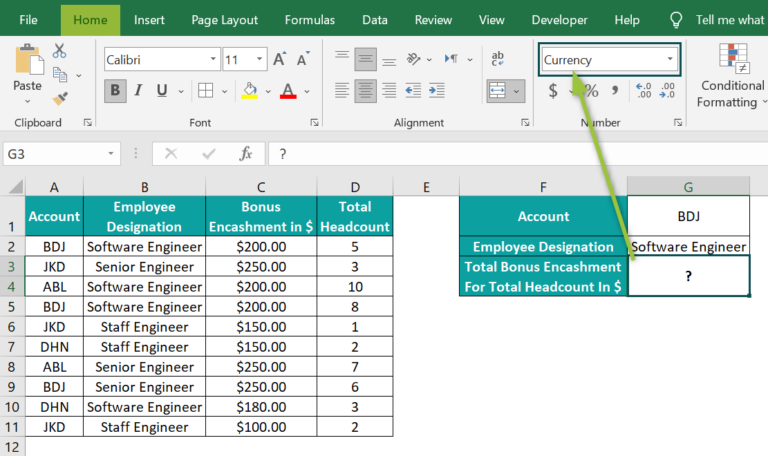Select cell G3 containing the question mark
The width and height of the screenshot is (768, 456).
688,276
